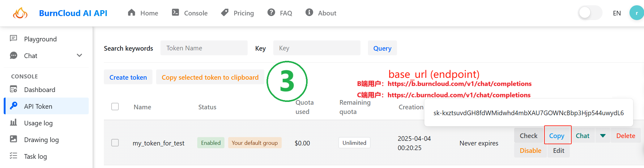
Task: Focus the Token Name search field
Action: tap(204, 48)
